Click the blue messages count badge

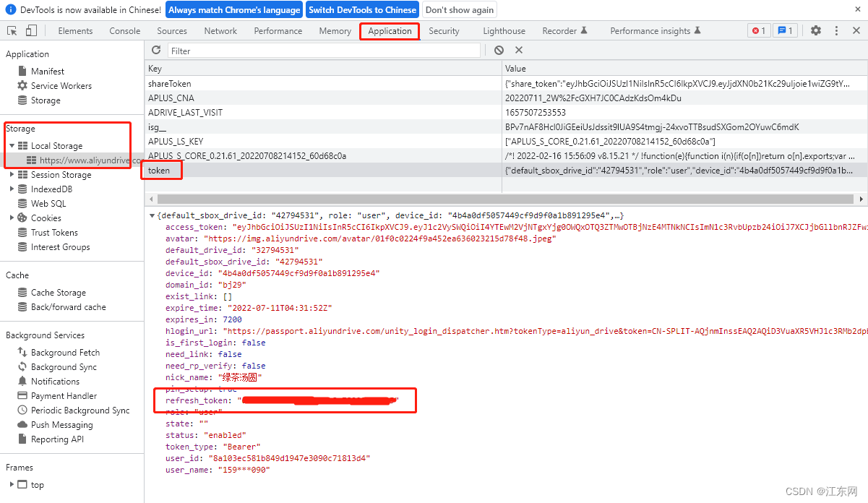(x=784, y=31)
